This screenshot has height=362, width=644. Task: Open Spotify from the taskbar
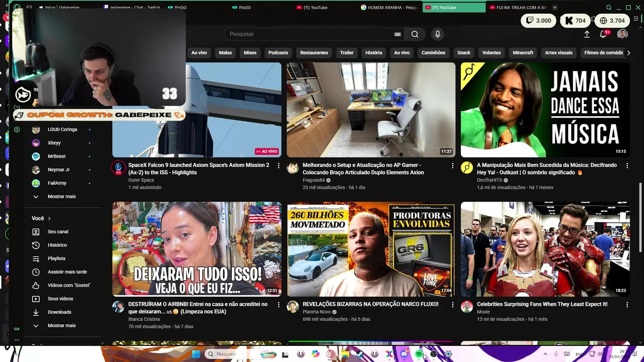419,354
